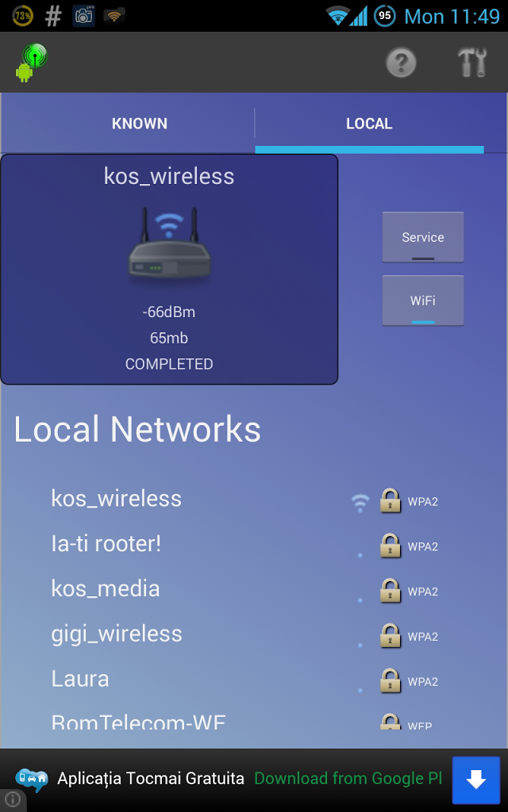The image size is (508, 812).
Task: Toggle the Service button
Action: click(423, 237)
